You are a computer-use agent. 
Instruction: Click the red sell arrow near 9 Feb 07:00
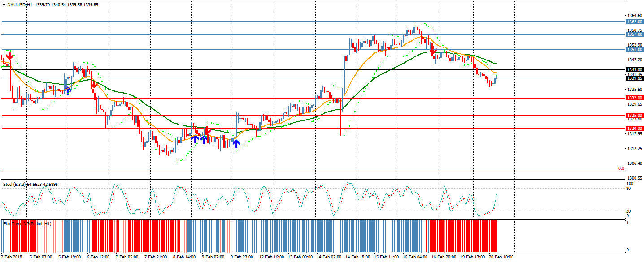point(207,131)
